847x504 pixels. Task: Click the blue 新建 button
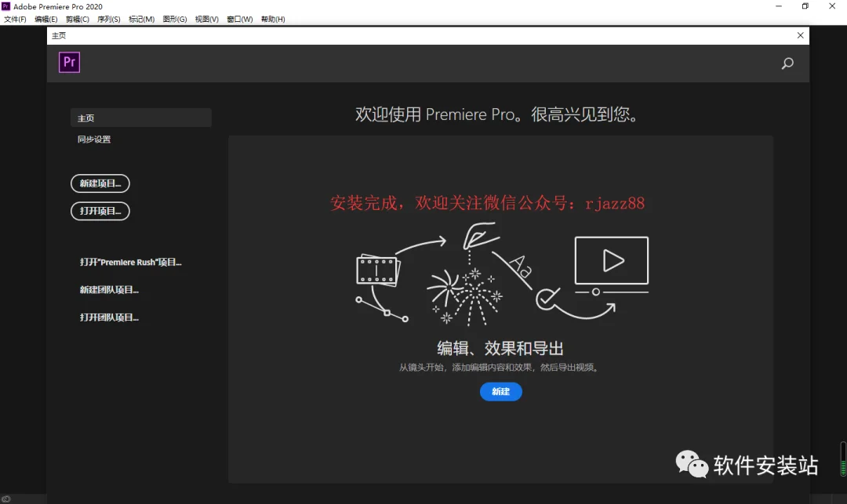(x=500, y=392)
